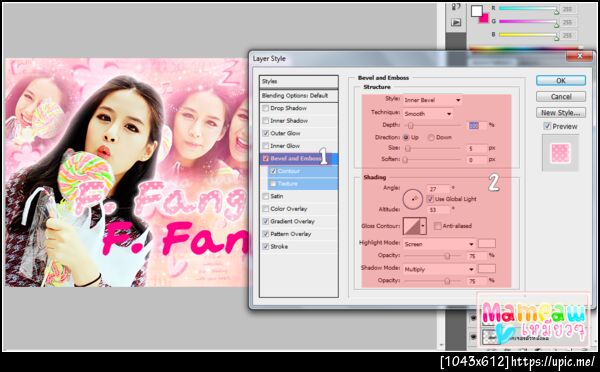Click the pink background color swatch

(484, 18)
